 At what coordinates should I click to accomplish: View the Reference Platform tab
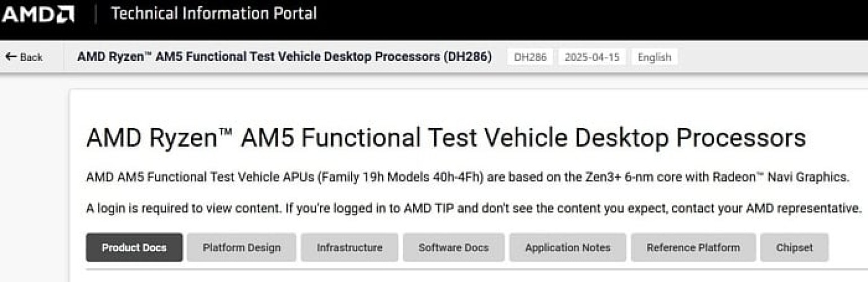[693, 248]
